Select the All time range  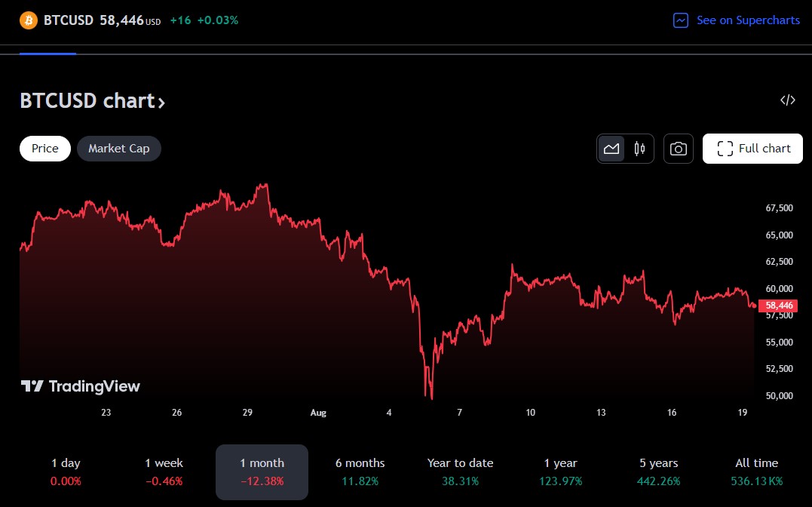tap(757, 472)
